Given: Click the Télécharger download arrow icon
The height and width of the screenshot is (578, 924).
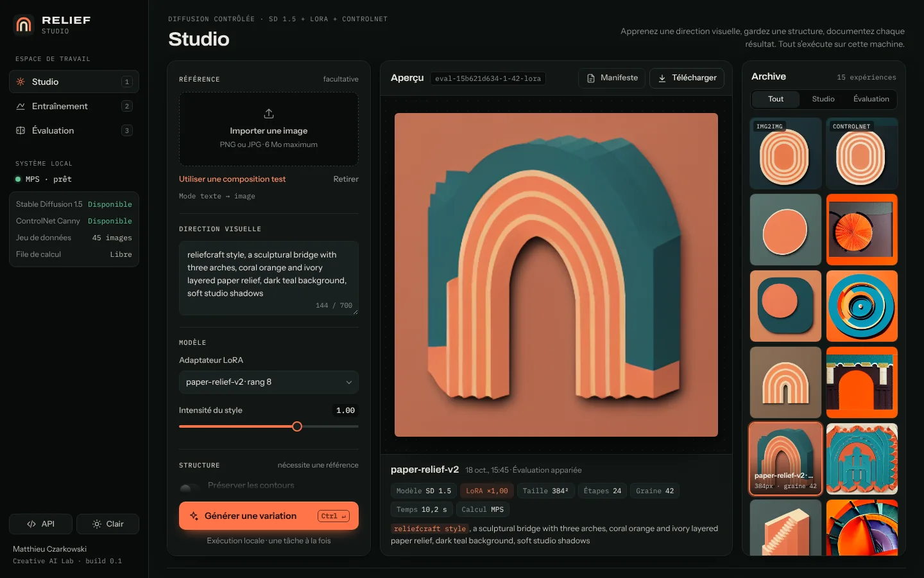Looking at the screenshot, I should (x=662, y=78).
